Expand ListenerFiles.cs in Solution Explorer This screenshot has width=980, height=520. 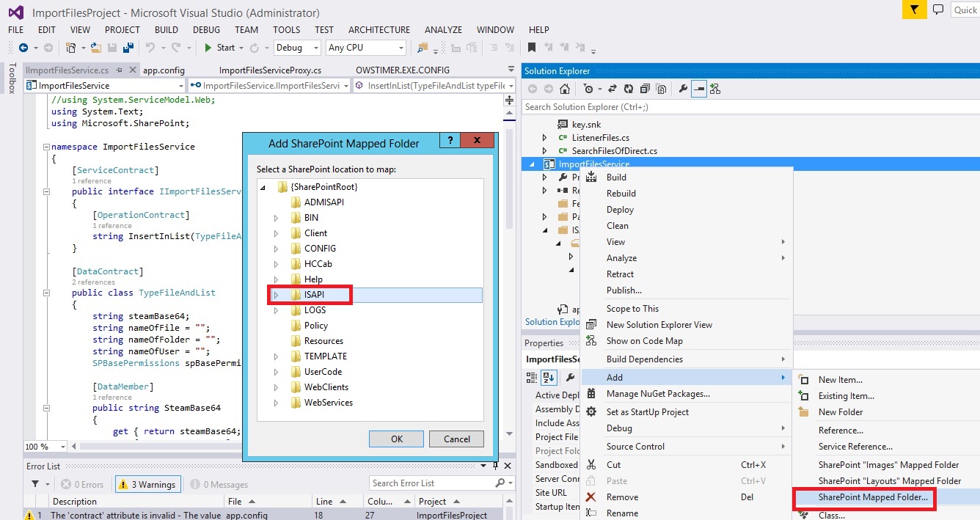coord(544,138)
